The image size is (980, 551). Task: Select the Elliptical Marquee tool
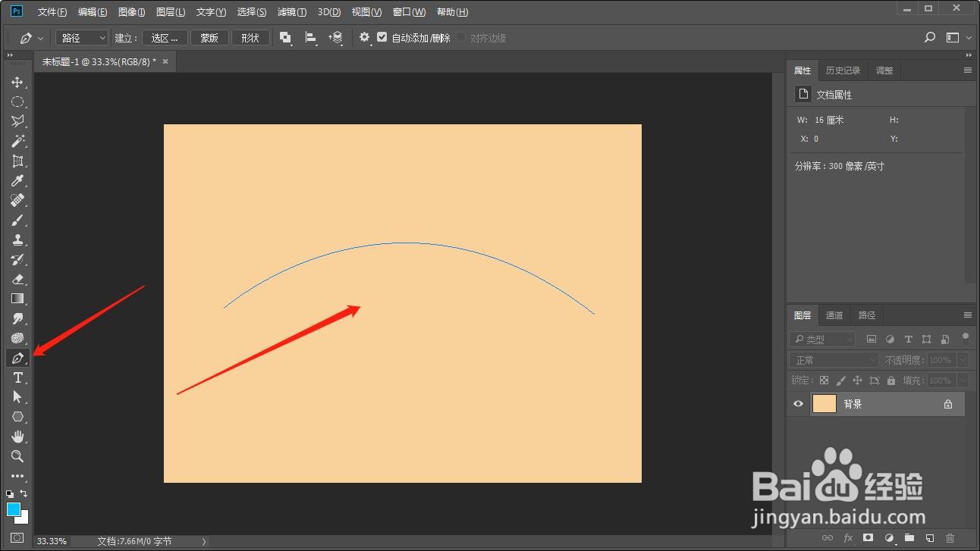point(17,102)
